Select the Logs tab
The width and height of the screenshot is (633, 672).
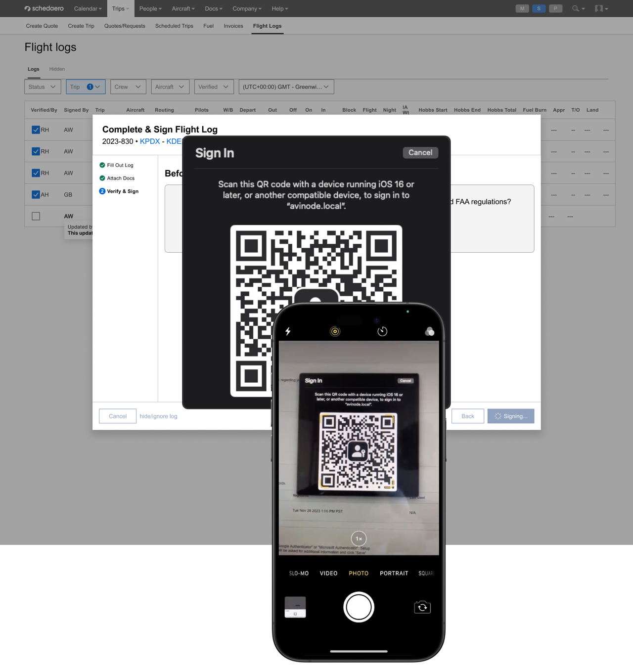pos(34,69)
